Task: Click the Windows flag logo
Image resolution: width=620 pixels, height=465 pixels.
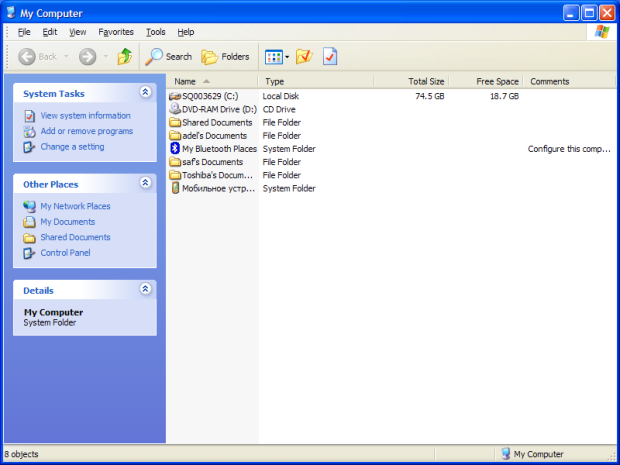Action: 602,32
